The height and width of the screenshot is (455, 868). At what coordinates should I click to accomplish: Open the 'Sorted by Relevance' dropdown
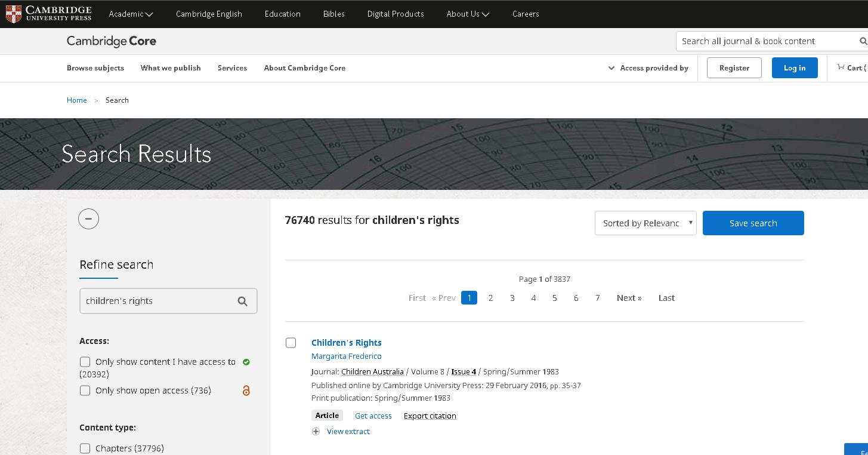pos(645,223)
